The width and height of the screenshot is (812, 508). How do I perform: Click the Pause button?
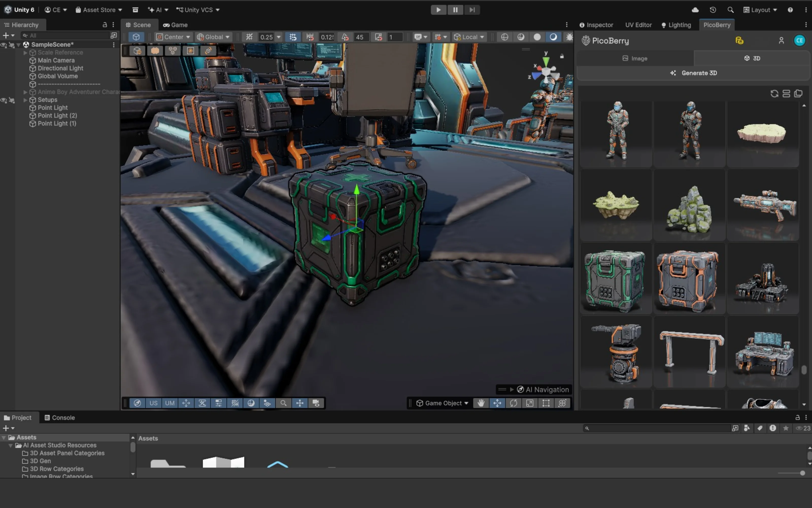tap(455, 10)
